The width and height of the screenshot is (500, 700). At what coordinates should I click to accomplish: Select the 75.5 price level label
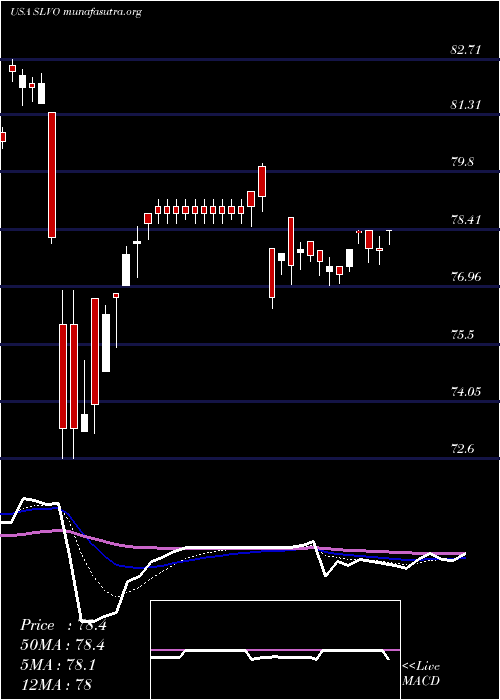(x=462, y=334)
